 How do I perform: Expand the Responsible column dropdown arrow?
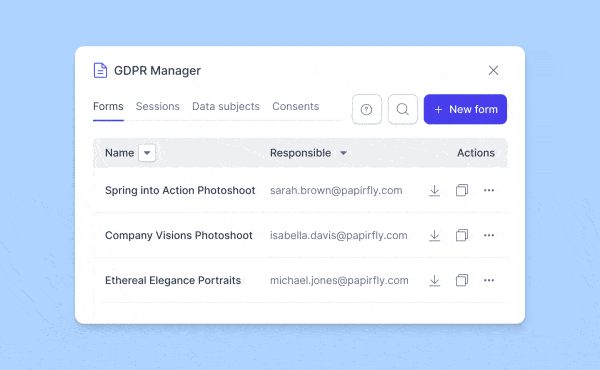pos(344,153)
